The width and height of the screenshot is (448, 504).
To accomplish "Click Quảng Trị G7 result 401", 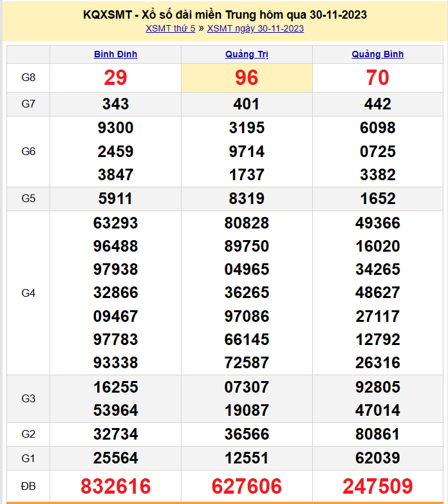I will point(247,104).
